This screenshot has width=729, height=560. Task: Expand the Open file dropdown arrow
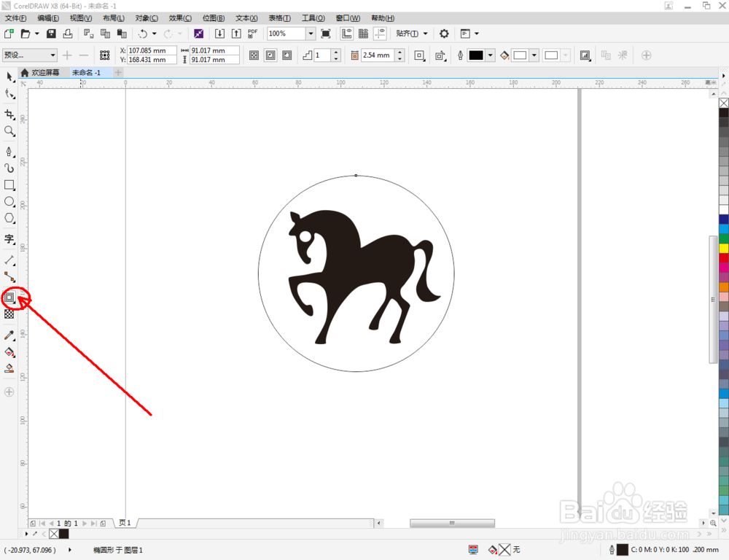click(36, 34)
